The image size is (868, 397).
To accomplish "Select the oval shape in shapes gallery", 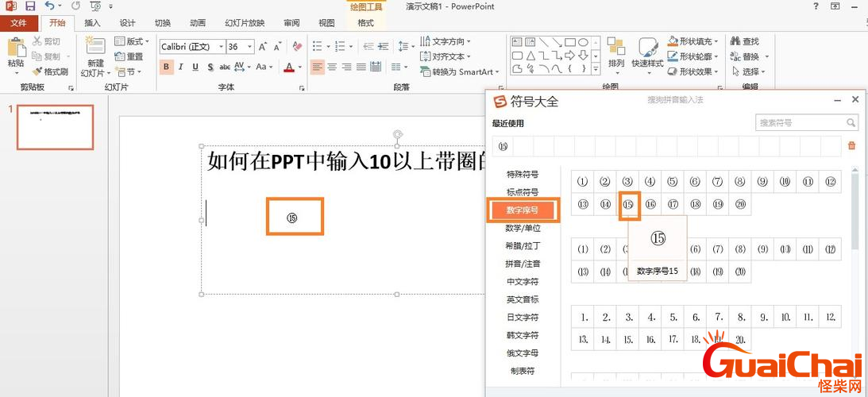I will coord(584,42).
